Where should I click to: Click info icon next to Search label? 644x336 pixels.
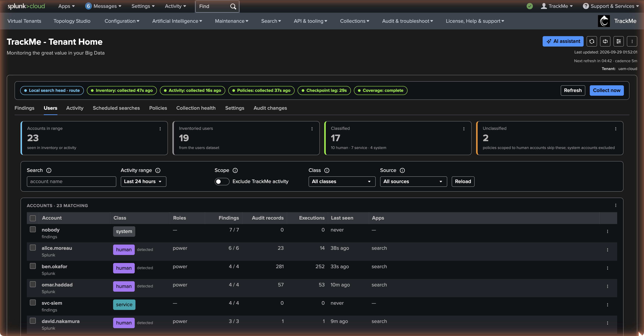click(x=49, y=170)
